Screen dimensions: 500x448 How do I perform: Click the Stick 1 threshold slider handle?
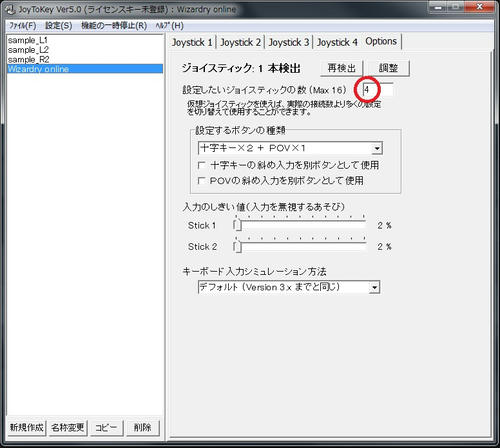click(237, 225)
